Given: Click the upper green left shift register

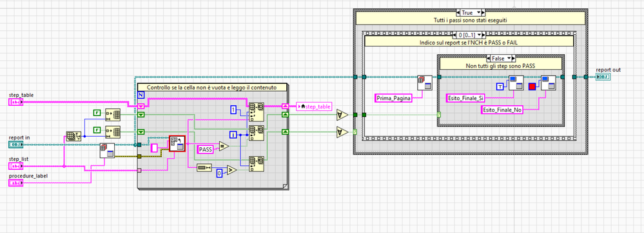Looking at the screenshot, I should (141, 115).
